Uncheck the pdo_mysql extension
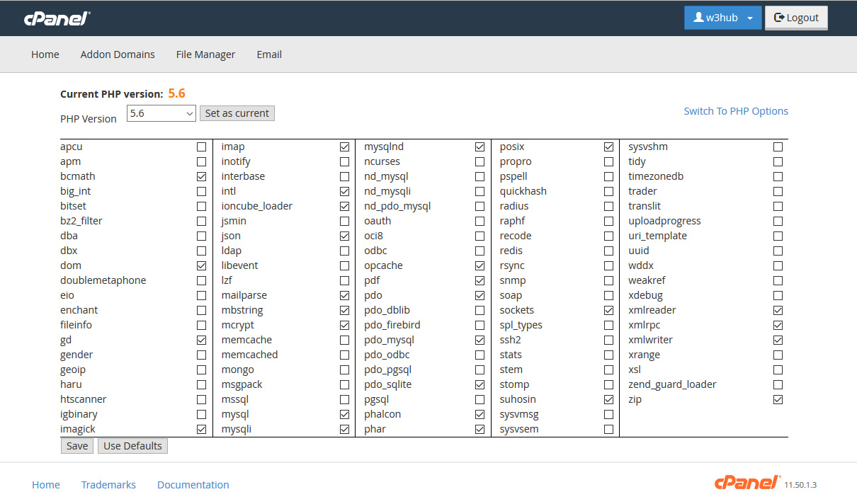The width and height of the screenshot is (857, 504). 480,340
